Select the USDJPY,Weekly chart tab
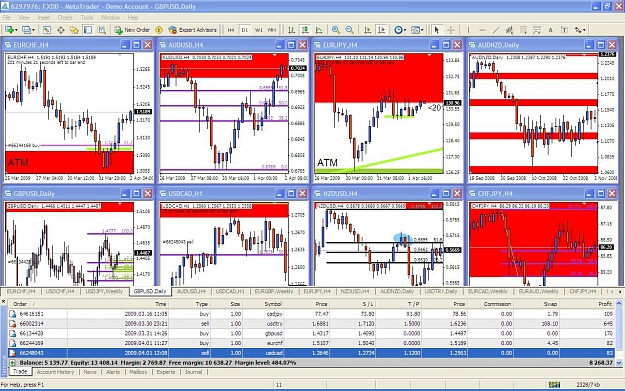The image size is (625, 391). (x=104, y=291)
